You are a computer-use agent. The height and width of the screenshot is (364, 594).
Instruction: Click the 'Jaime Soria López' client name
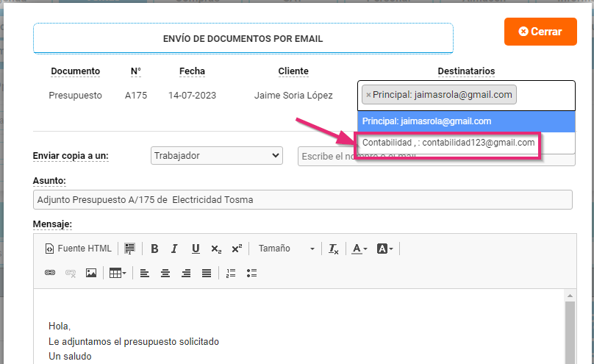point(293,95)
